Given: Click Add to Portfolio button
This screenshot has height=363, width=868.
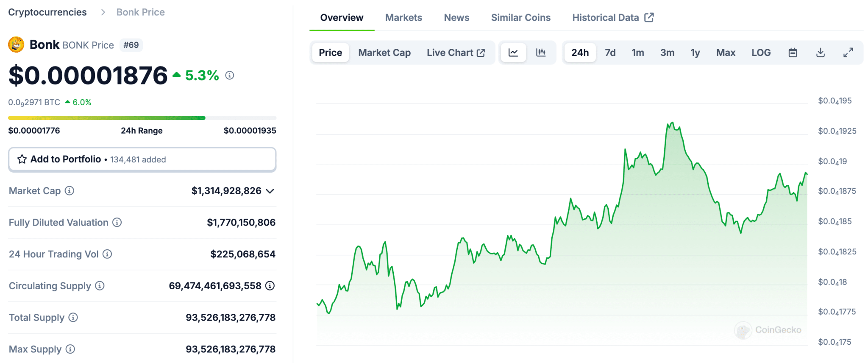Looking at the screenshot, I should [142, 159].
